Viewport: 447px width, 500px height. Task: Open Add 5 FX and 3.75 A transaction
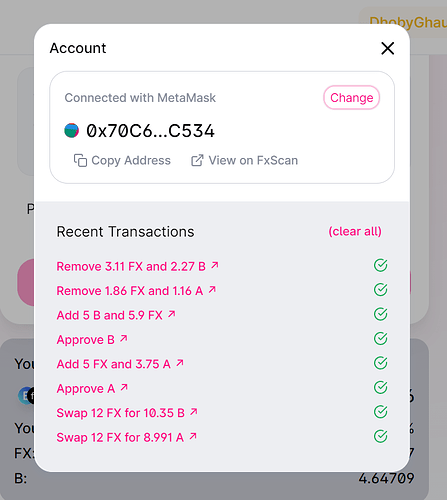120,364
